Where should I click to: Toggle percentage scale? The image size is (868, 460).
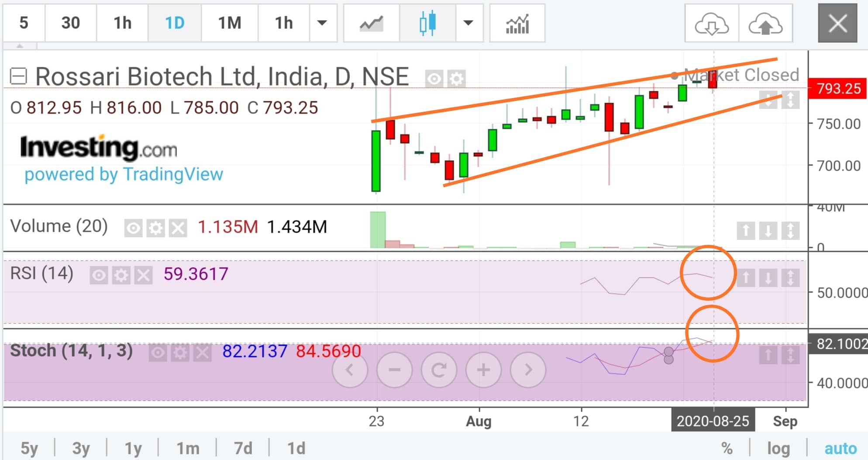pos(727,448)
